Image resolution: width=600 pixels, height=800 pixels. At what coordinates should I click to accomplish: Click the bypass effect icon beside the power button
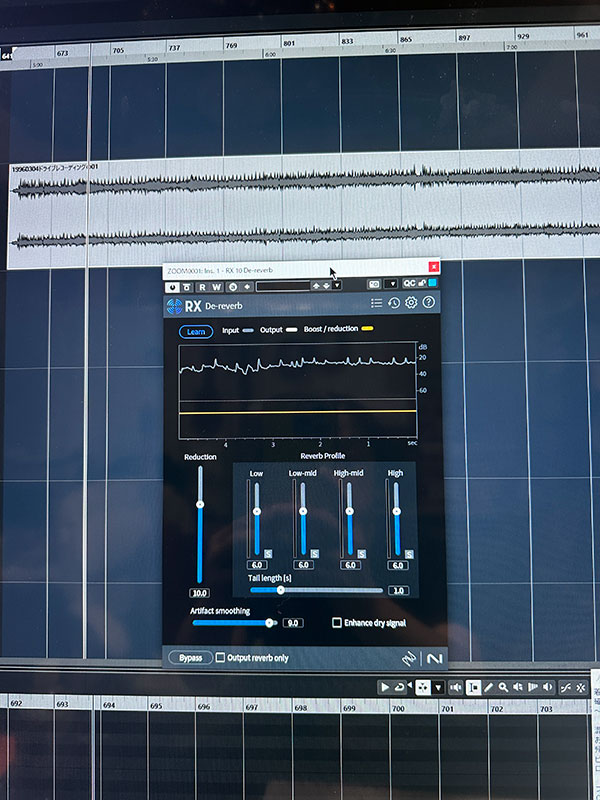(187, 287)
